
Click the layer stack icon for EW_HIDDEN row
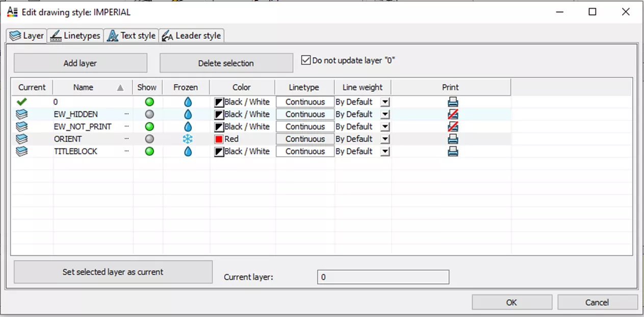(22, 114)
